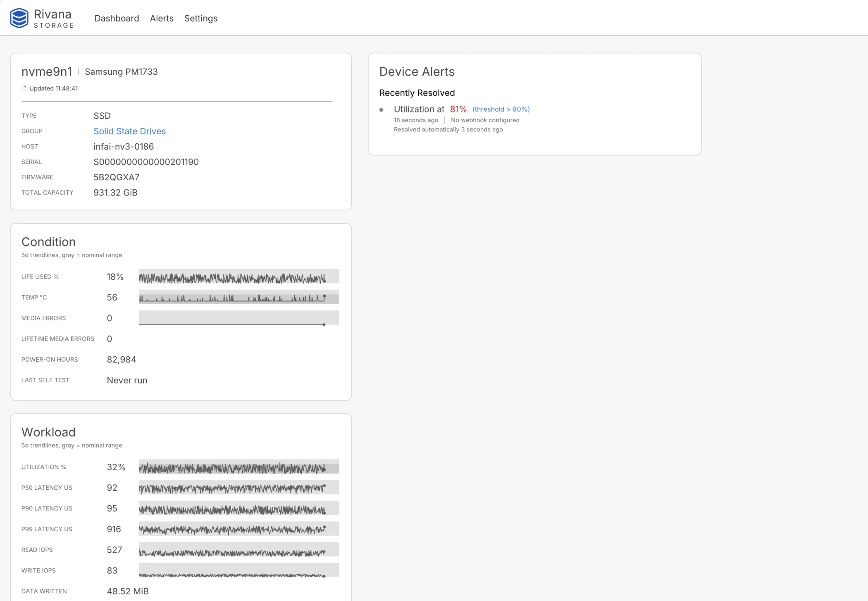Screen dimensions: 868x601
Task: Click the P90 latency value 95
Action: pyautogui.click(x=112, y=508)
